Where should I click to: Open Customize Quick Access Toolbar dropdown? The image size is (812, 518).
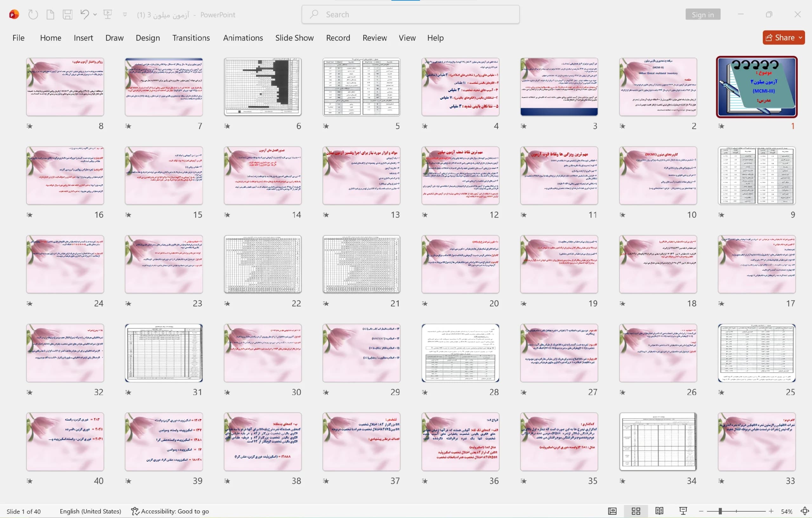coord(125,15)
